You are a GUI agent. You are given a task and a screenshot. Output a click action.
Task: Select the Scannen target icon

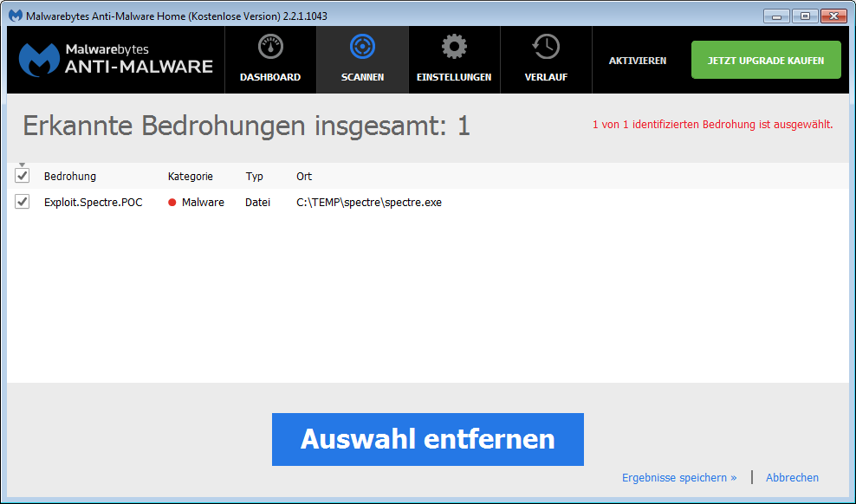pyautogui.click(x=362, y=47)
